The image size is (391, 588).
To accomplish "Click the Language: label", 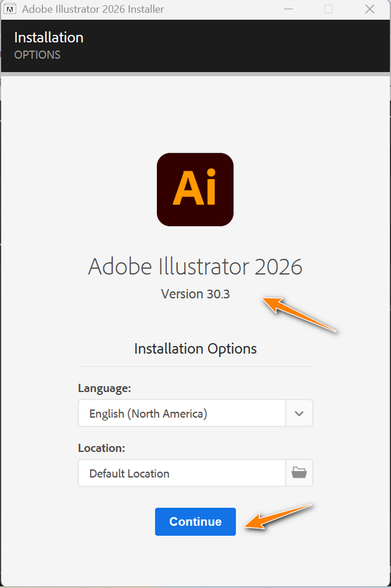I will pyautogui.click(x=105, y=388).
